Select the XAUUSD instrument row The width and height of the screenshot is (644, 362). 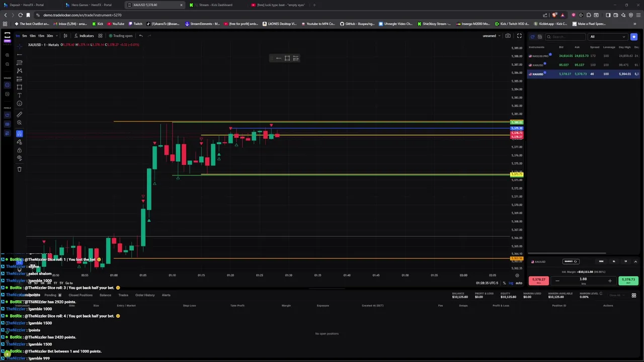click(584, 74)
